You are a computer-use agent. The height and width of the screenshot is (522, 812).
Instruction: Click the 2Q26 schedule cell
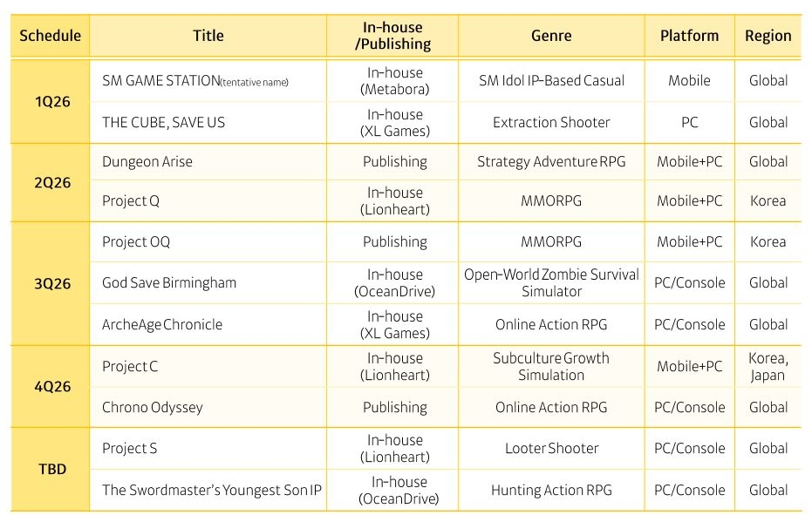pyautogui.click(x=51, y=182)
